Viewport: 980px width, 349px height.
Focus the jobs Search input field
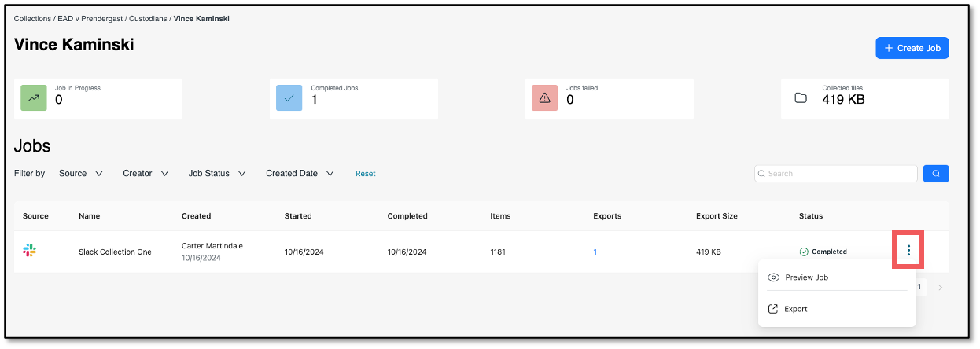(836, 173)
